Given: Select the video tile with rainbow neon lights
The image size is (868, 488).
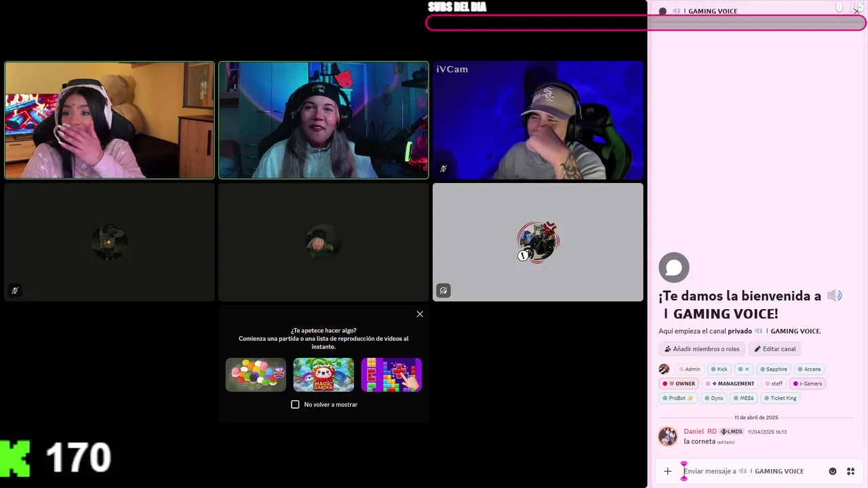Looking at the screenshot, I should coord(323,120).
